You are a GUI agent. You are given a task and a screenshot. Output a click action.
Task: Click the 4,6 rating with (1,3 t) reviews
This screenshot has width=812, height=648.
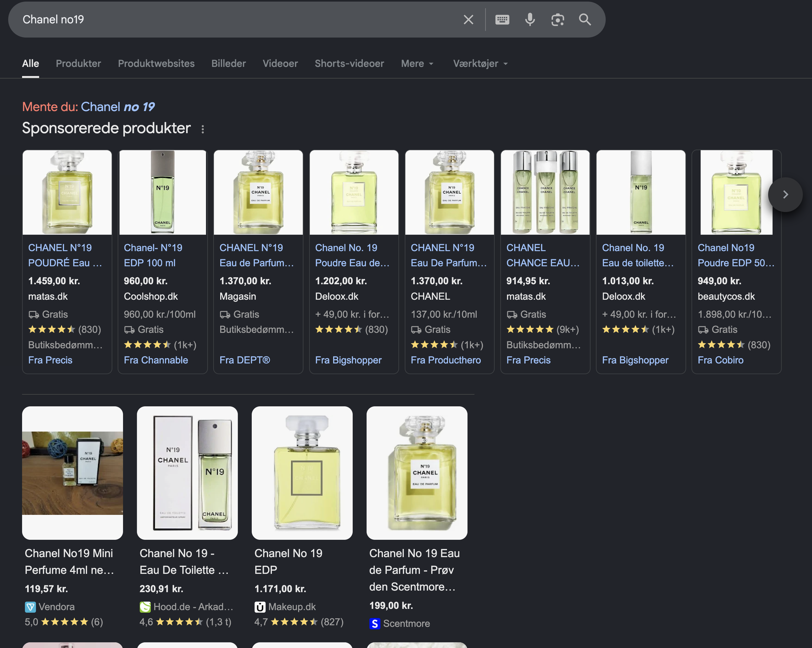tap(186, 622)
